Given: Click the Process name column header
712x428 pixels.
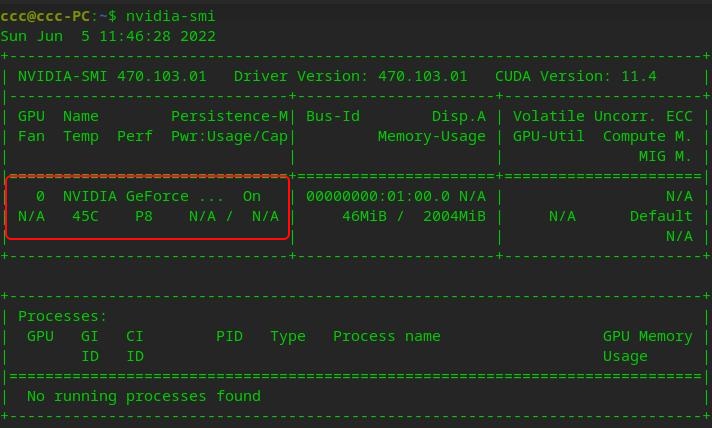Looking at the screenshot, I should click(386, 336).
